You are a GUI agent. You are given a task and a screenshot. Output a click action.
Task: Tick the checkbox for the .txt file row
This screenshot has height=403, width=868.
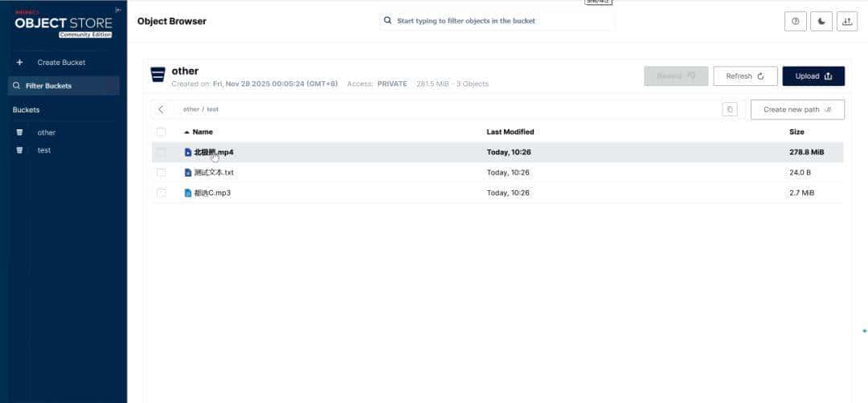click(x=161, y=173)
